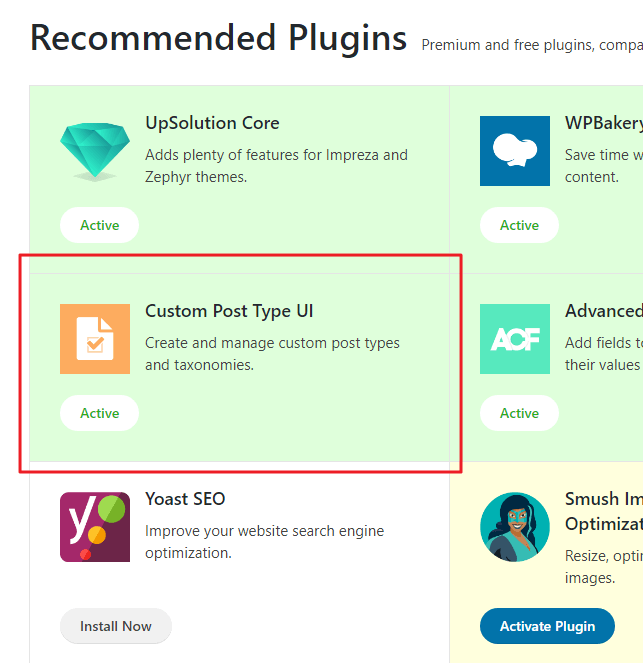Image resolution: width=643 pixels, height=663 pixels.
Task: Select the Yoast SEO plugin title
Action: (x=185, y=499)
